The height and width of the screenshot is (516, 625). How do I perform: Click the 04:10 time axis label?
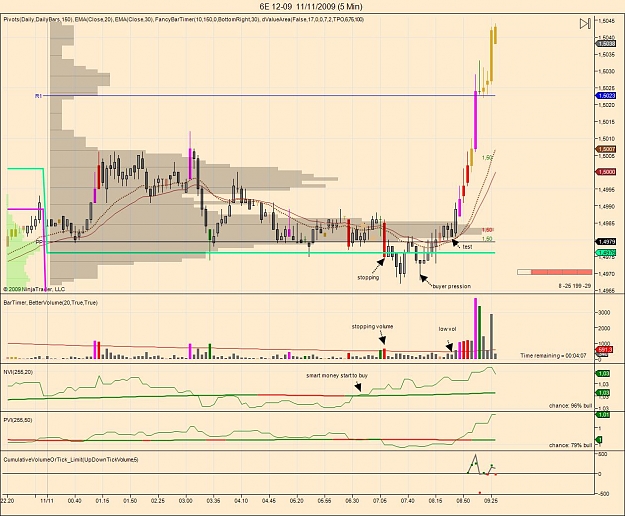tap(241, 501)
